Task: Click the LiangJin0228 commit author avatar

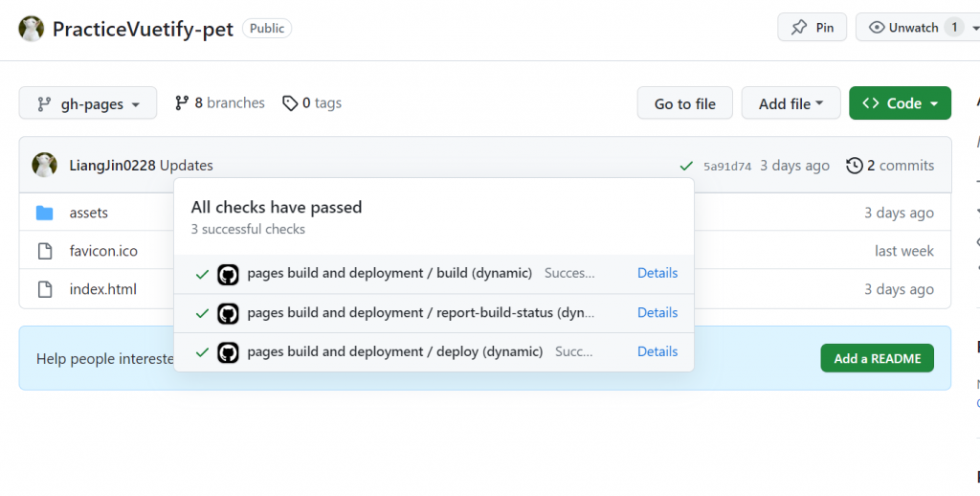Action: pyautogui.click(x=44, y=165)
